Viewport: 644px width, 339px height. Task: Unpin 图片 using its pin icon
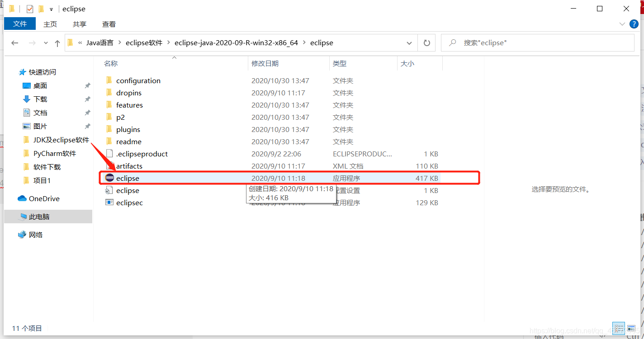click(87, 126)
